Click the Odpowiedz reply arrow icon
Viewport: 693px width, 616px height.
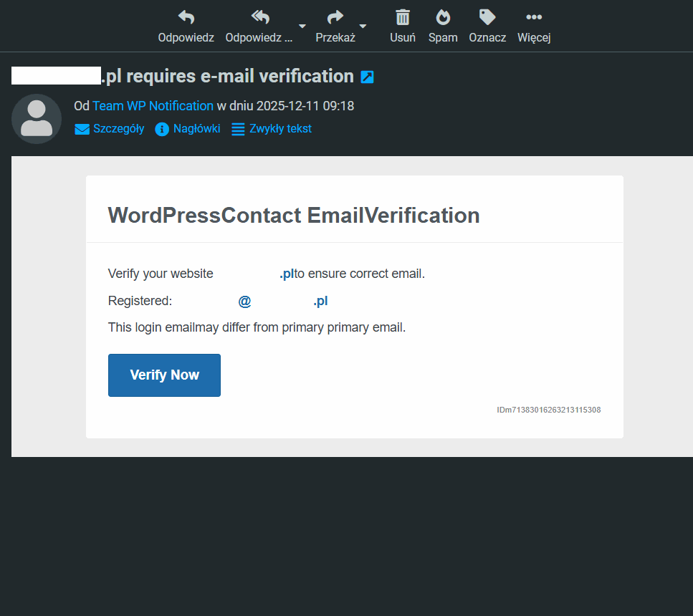point(186,17)
